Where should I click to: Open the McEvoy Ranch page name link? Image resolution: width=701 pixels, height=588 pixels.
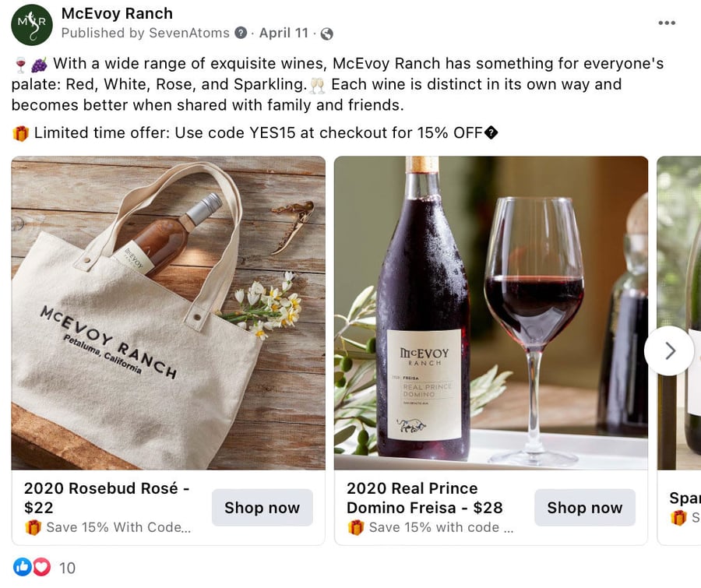[x=117, y=13]
